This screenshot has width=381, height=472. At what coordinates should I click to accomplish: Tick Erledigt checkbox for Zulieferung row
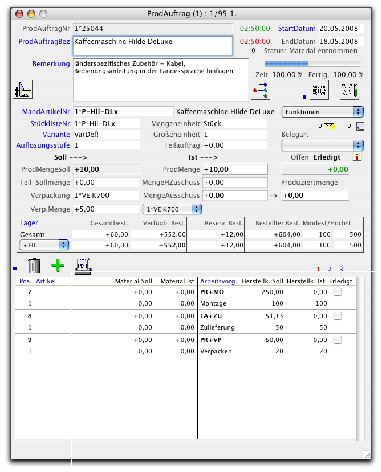[x=338, y=316]
